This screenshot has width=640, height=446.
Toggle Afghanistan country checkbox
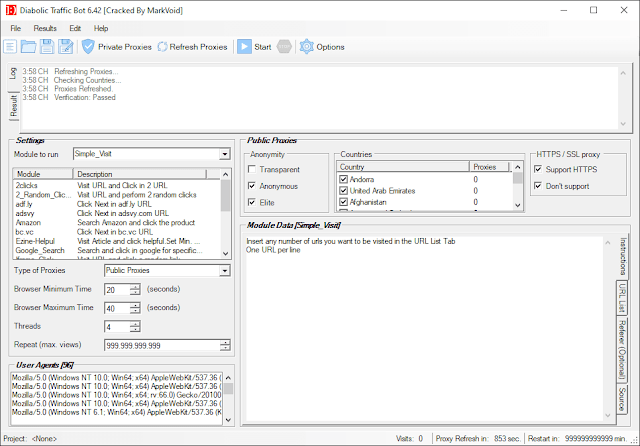pos(343,202)
